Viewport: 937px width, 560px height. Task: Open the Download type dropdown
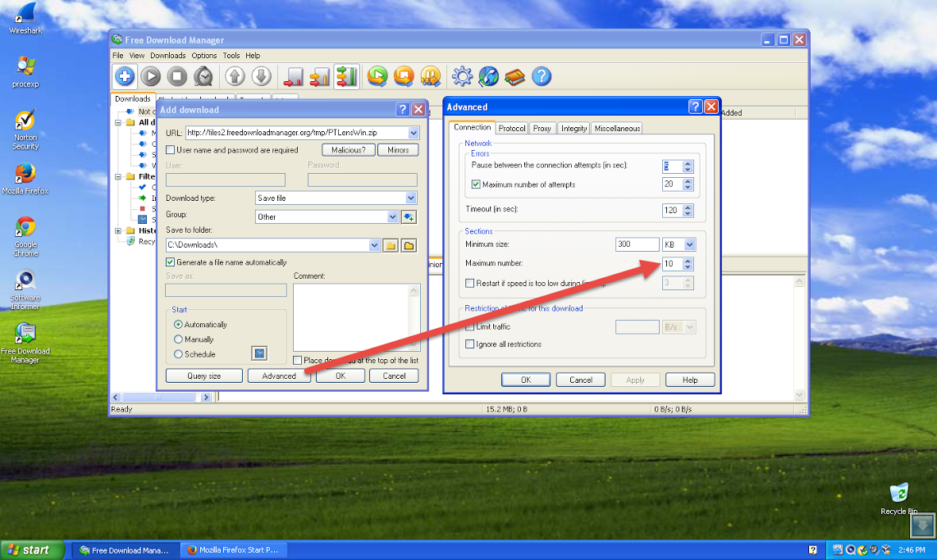pyautogui.click(x=411, y=198)
